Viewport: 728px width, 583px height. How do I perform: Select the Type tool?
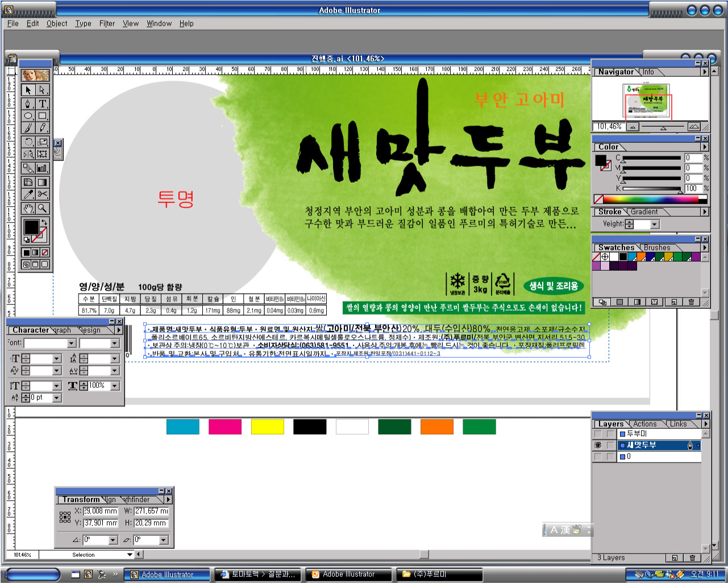(43, 104)
